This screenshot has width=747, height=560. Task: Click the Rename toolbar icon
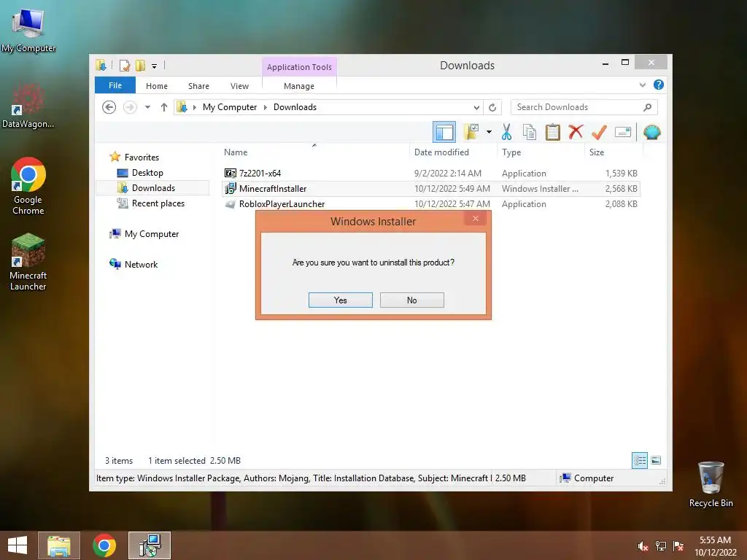point(623,132)
